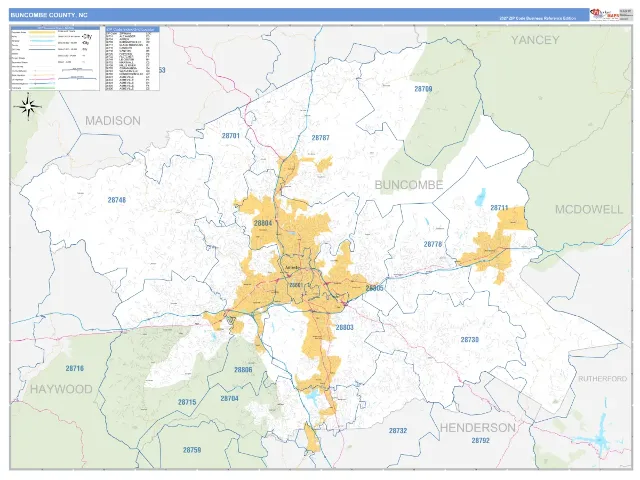The width and height of the screenshot is (640, 480).
Task: Click ZIP code label 28716
Action: (75, 369)
